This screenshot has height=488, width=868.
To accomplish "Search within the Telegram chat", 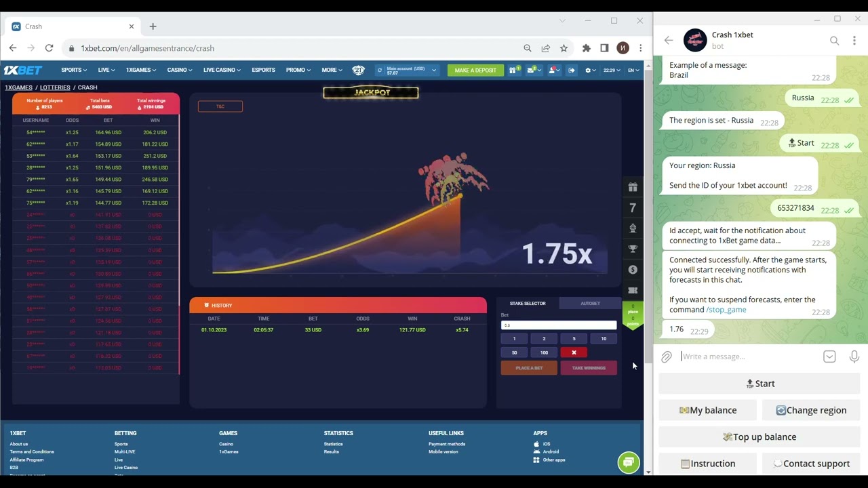I will click(x=835, y=41).
